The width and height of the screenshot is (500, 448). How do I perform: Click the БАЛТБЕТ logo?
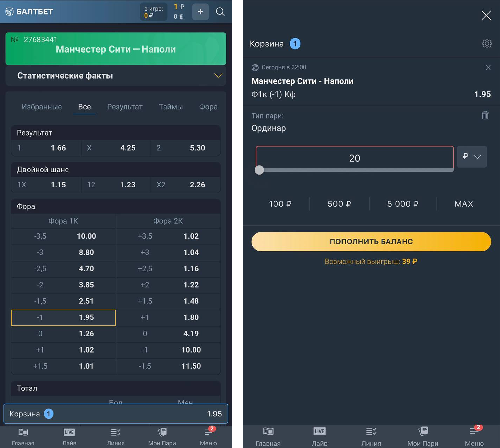coord(29,12)
